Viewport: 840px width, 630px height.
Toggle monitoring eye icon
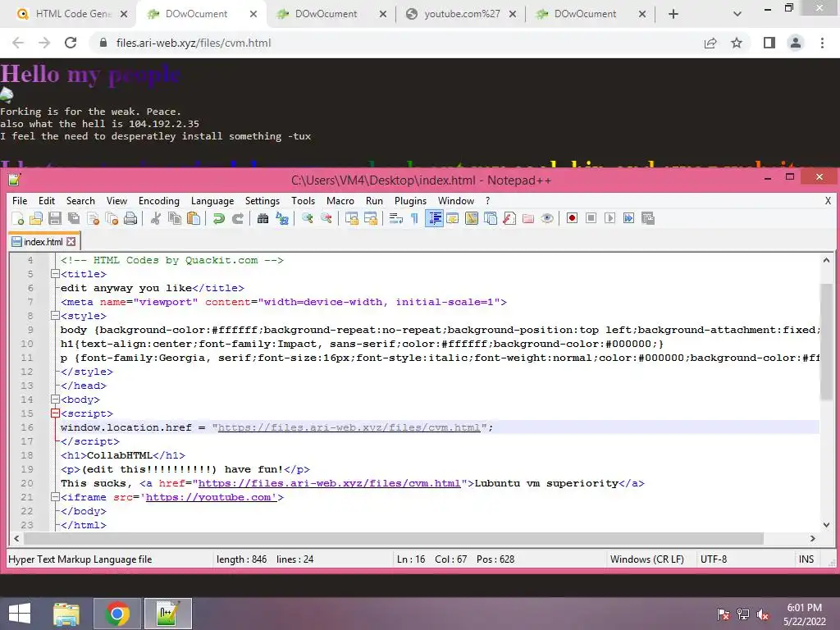[x=547, y=218]
